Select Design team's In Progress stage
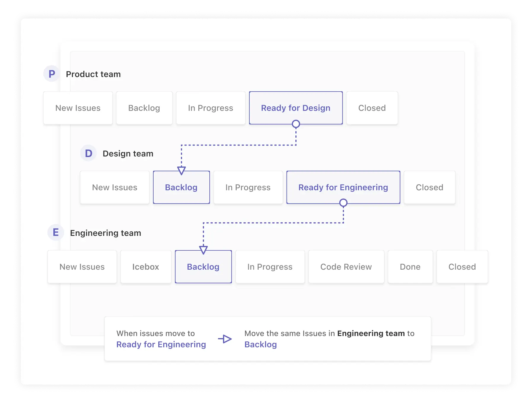 248,187
